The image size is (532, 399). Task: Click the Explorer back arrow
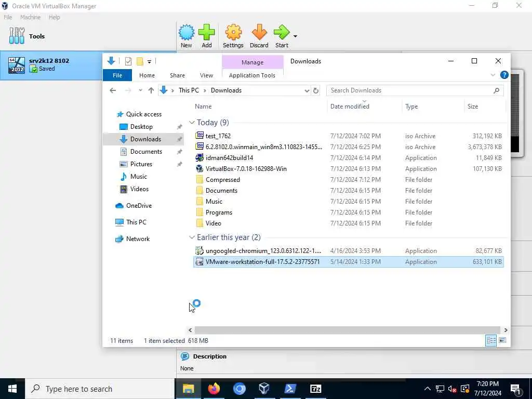(x=113, y=90)
